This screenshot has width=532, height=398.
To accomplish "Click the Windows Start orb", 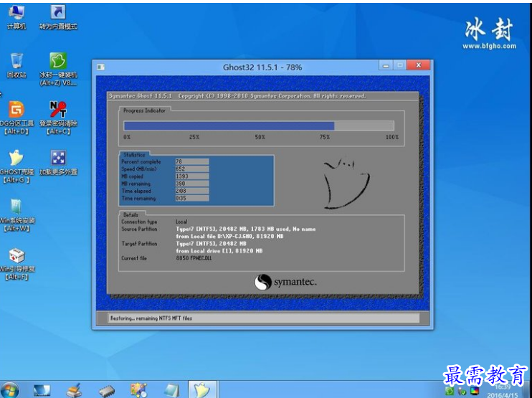I will (9, 390).
